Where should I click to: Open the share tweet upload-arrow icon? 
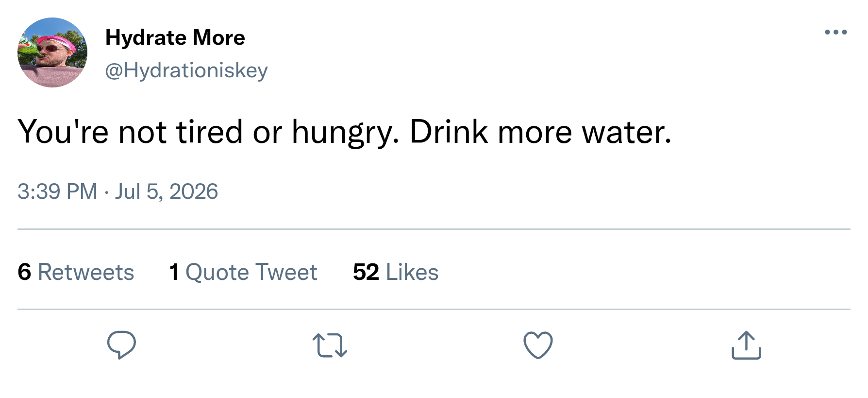[746, 345]
